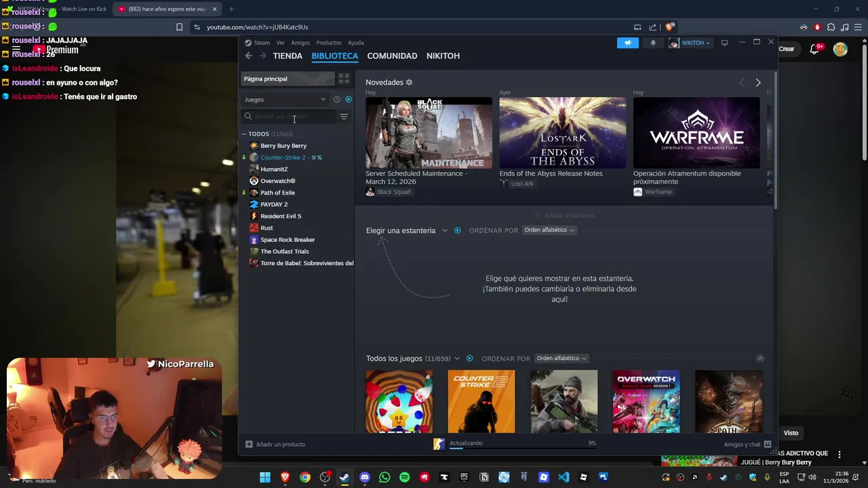This screenshot has height=488, width=868.
Task: Go to the COMUNIDAD tab
Action: (392, 56)
